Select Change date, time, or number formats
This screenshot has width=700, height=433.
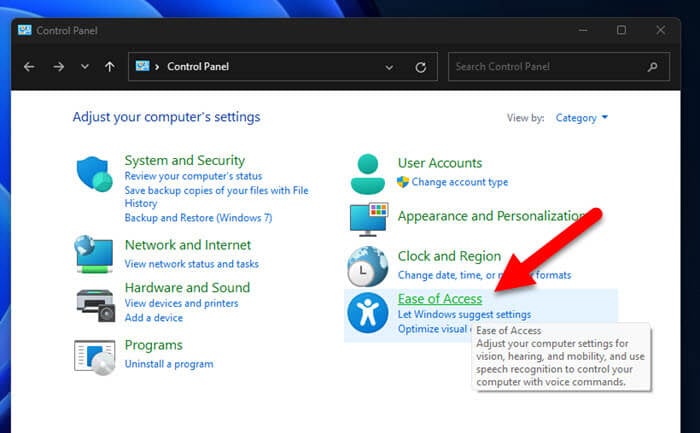click(x=484, y=275)
